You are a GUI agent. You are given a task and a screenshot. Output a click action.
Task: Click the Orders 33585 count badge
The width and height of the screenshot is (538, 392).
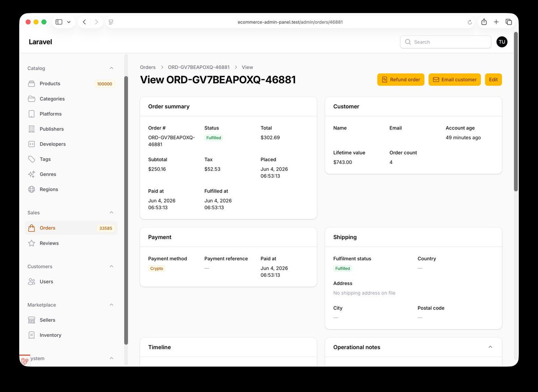[x=106, y=228]
